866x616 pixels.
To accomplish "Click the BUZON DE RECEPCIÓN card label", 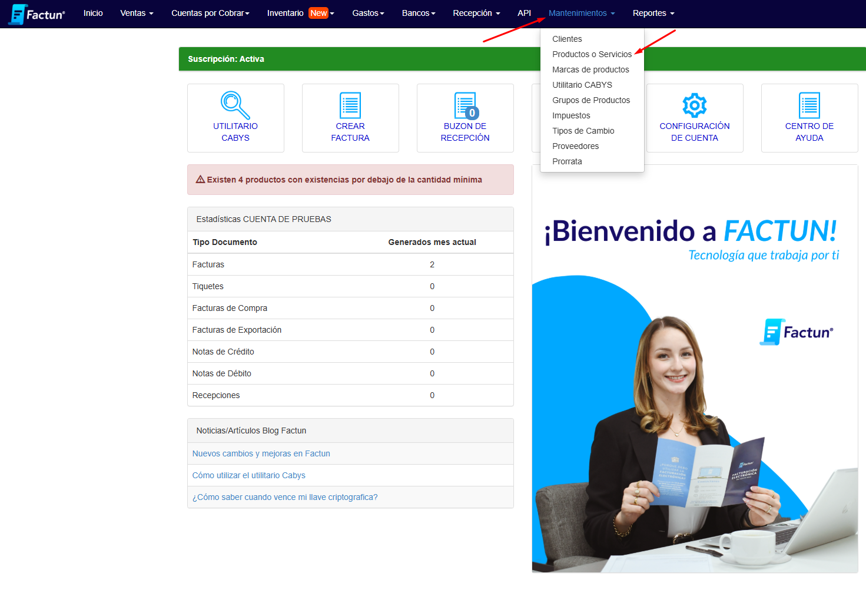I will pyautogui.click(x=465, y=132).
